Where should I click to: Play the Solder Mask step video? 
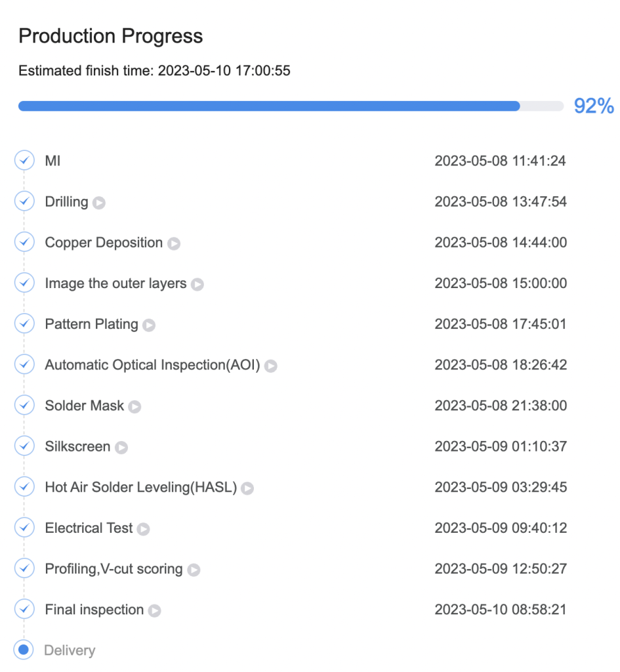(134, 407)
